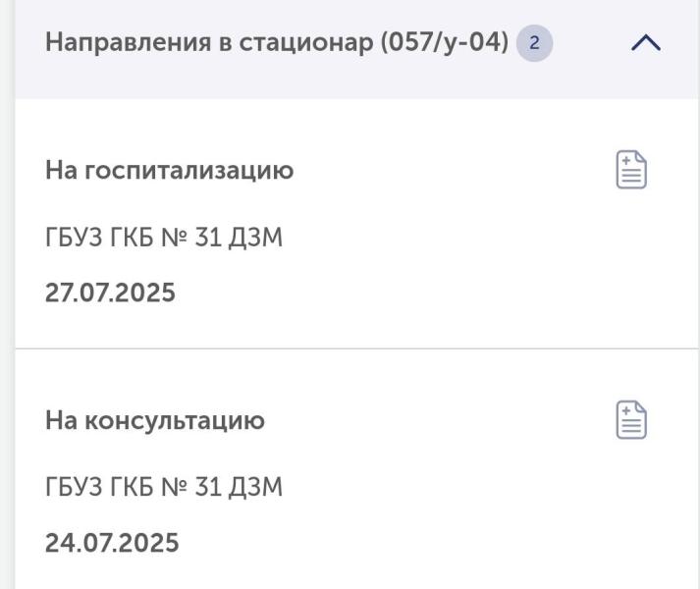The height and width of the screenshot is (589, 700).
Task: Click the gray strip along the left edge
Action: tap(7, 294)
